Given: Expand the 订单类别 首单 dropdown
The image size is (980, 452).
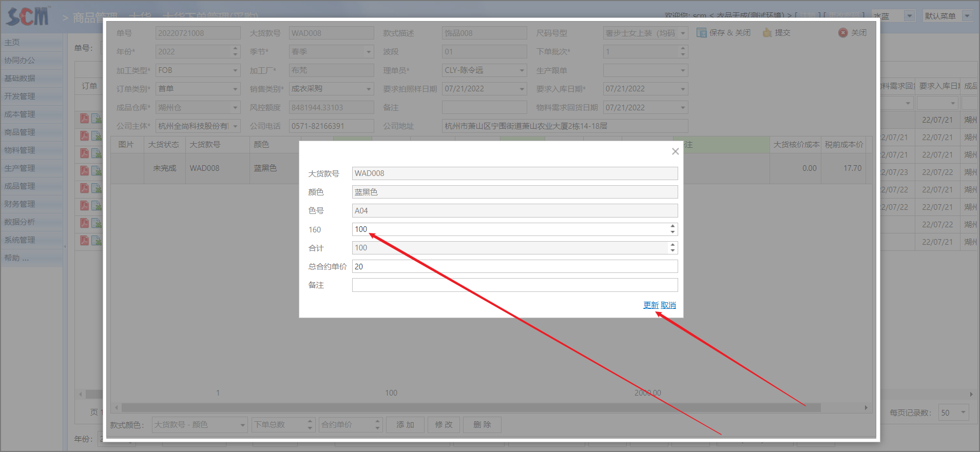Looking at the screenshot, I should point(235,89).
